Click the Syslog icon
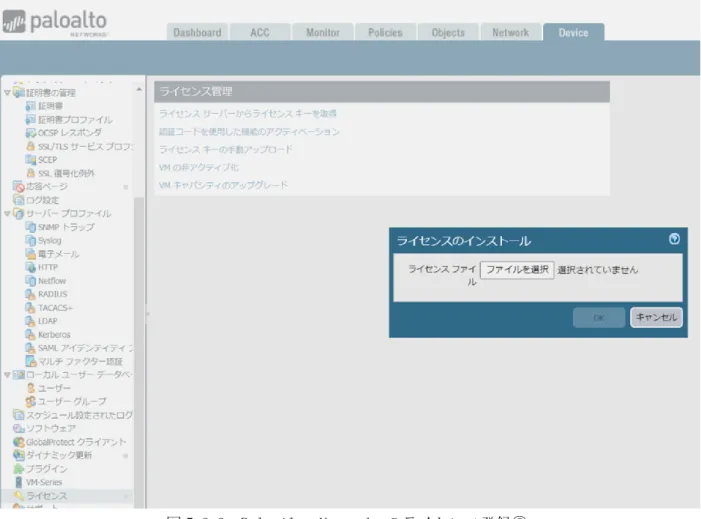This screenshot has height=519, width=701. point(30,240)
